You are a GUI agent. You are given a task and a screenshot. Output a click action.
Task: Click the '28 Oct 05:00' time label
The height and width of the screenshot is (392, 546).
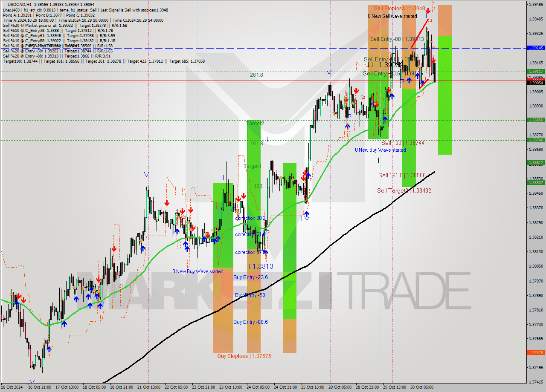click(x=340, y=387)
